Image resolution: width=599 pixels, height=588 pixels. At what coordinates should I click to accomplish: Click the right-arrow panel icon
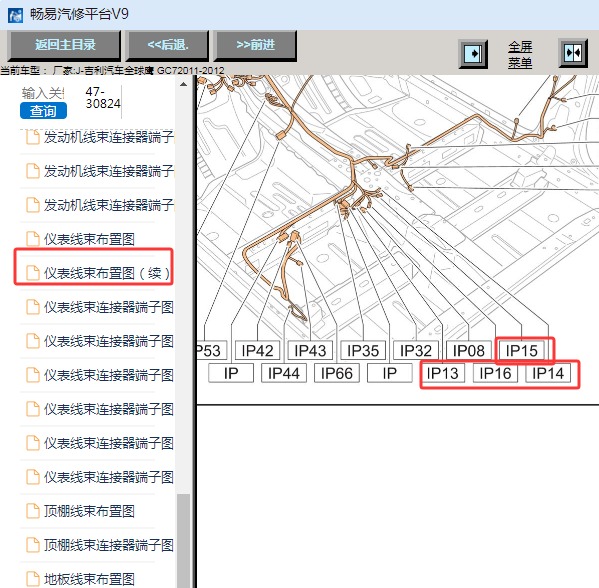click(x=473, y=54)
